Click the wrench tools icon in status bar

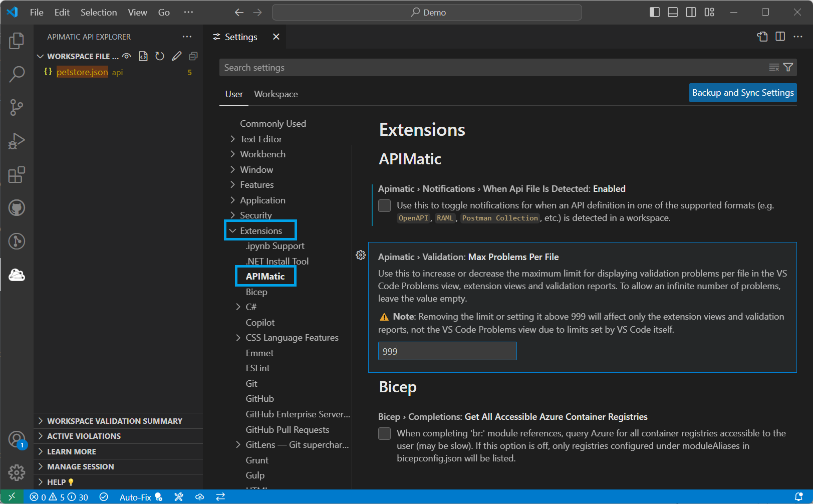tap(179, 497)
